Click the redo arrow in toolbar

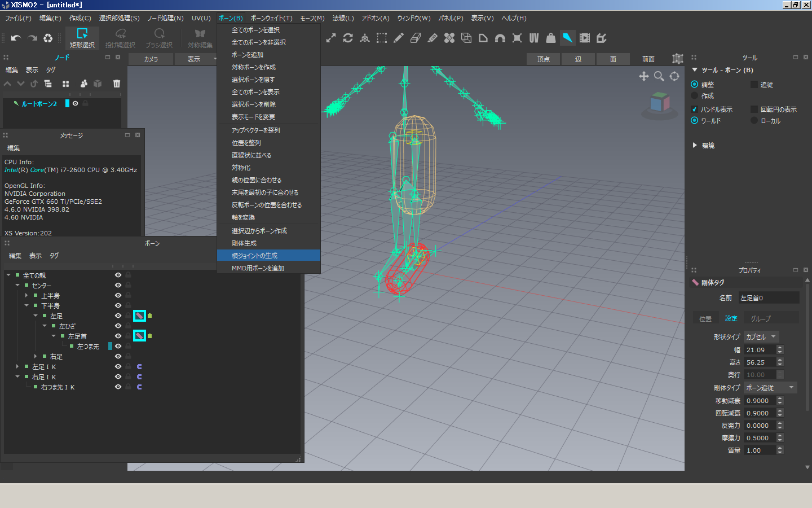33,38
